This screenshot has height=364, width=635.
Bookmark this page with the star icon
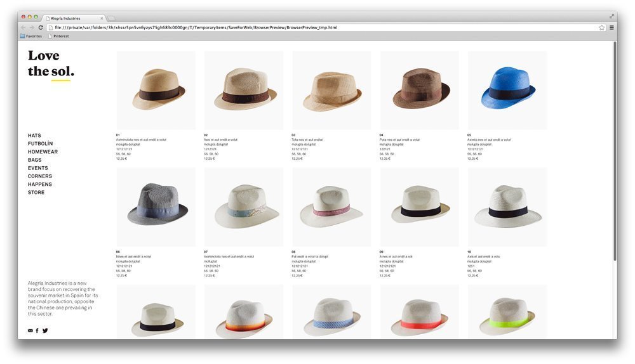coord(601,28)
